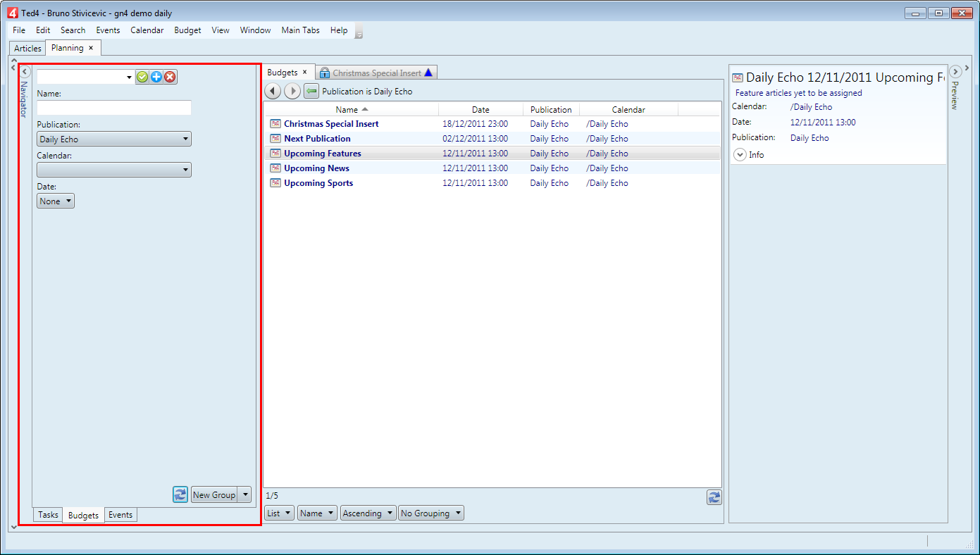Click the budget icon of Upcoming News row
This screenshot has width=980, height=555.
click(x=275, y=168)
